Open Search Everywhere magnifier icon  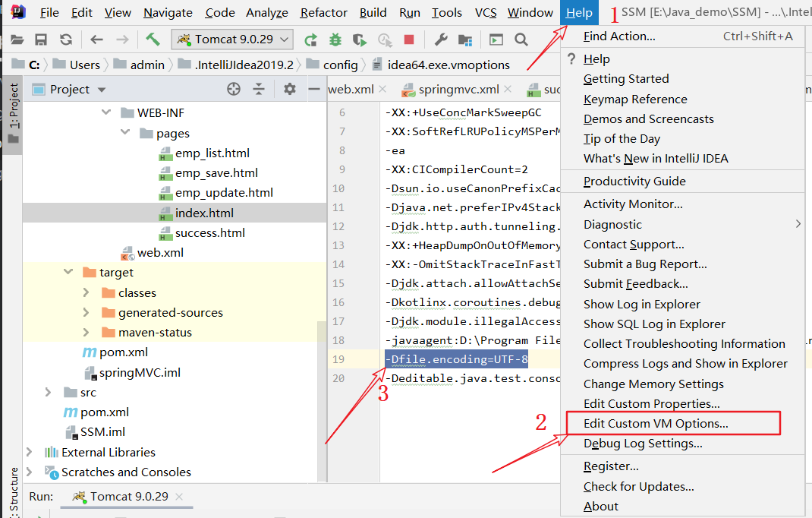point(521,39)
